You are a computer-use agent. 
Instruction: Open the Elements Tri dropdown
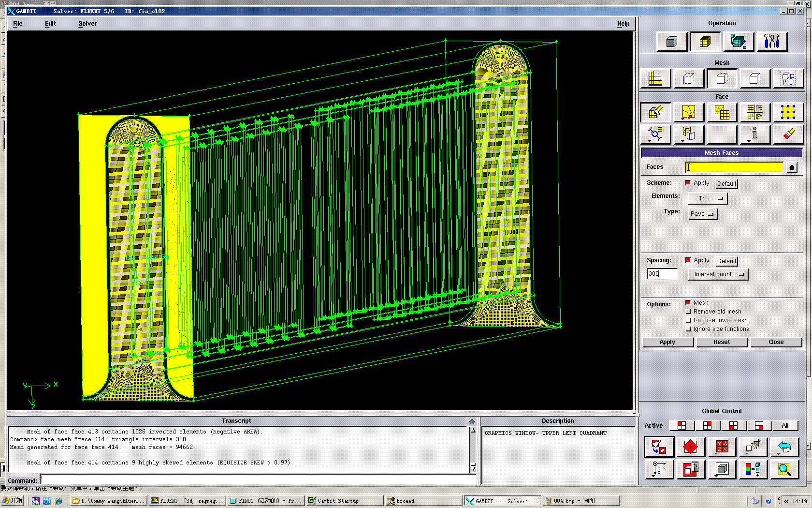708,198
